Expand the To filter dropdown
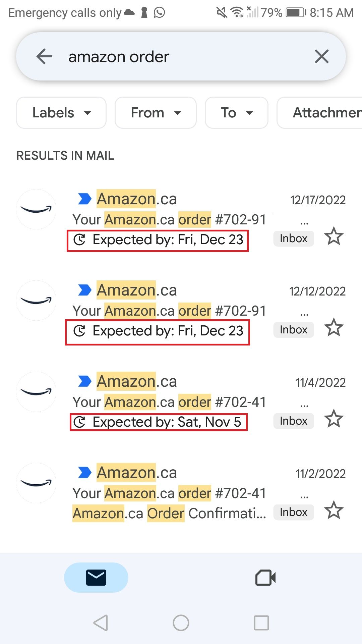 236,113
